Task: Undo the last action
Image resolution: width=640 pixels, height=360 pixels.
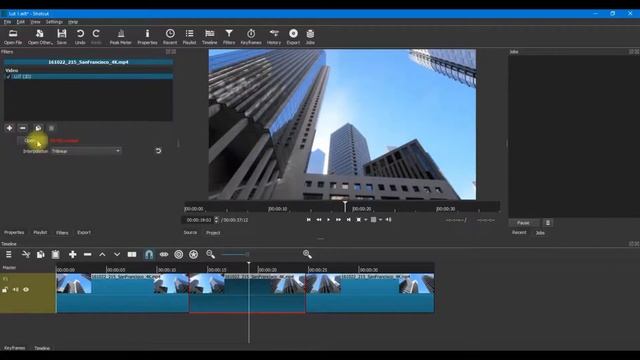Action: tap(80, 36)
